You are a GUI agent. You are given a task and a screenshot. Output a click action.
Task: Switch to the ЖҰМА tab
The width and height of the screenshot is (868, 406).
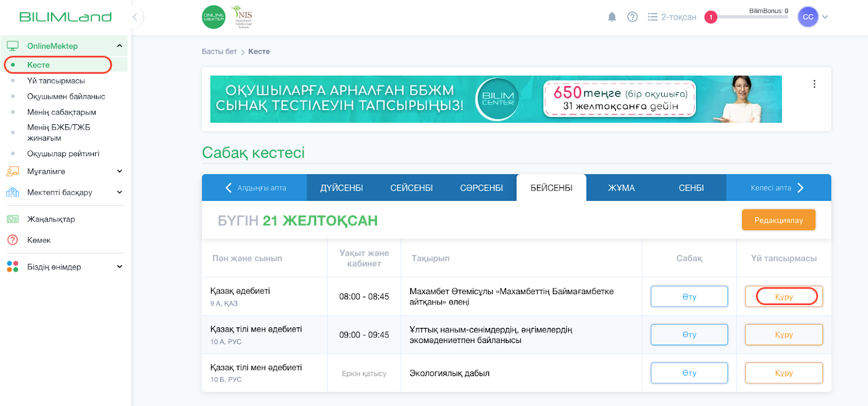pyautogui.click(x=621, y=188)
